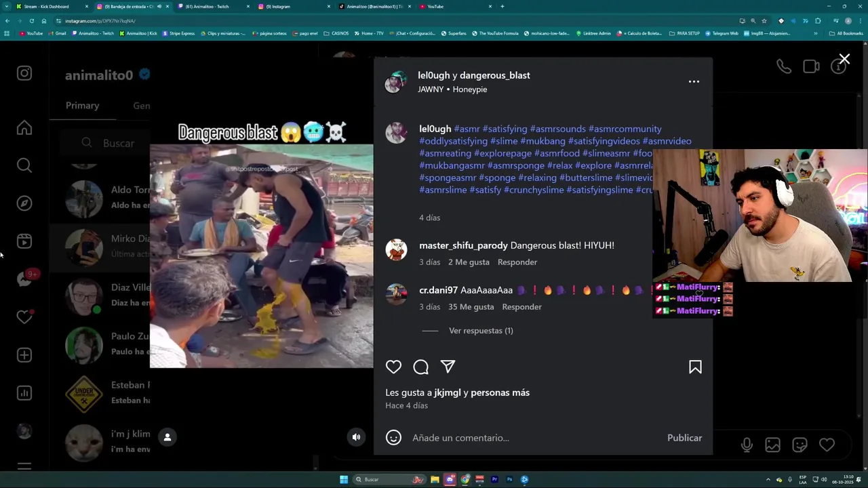Open the Stripe Express bookmark
Viewport: 868px width, 488px height.
point(178,33)
